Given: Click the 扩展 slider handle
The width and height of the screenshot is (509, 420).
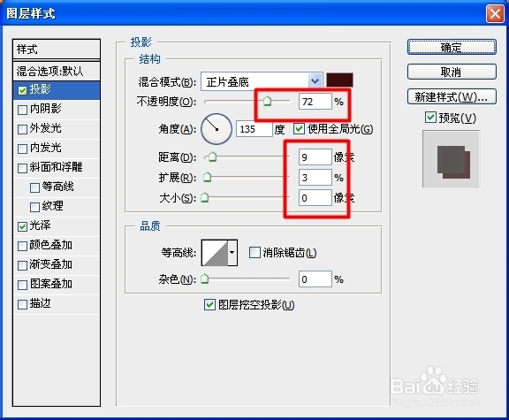Looking at the screenshot, I should tap(207, 177).
